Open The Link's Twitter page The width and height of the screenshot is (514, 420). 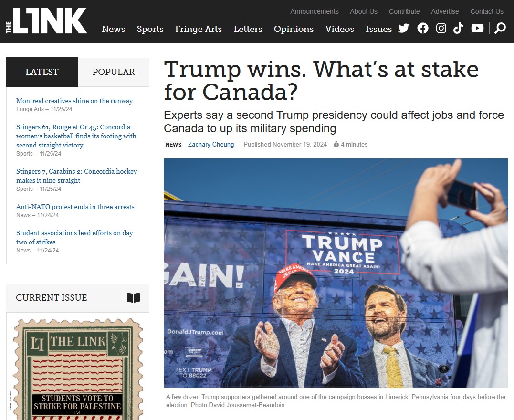point(404,29)
